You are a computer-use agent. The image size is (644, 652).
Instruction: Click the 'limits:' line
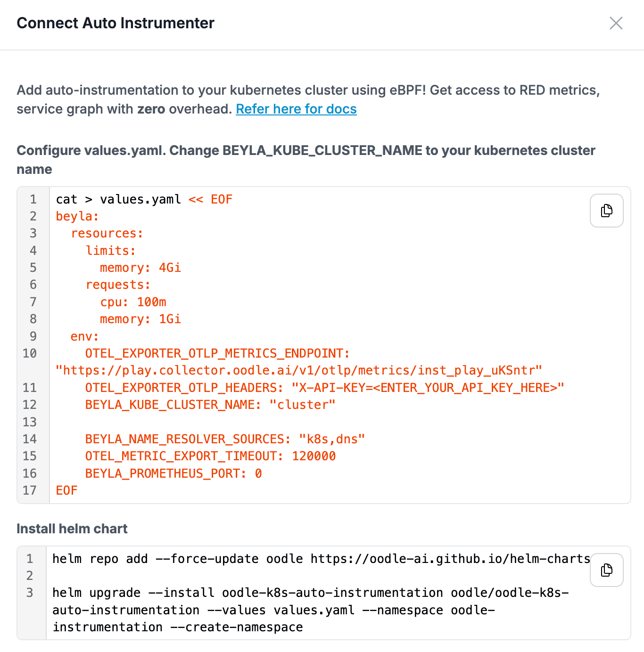[111, 251]
